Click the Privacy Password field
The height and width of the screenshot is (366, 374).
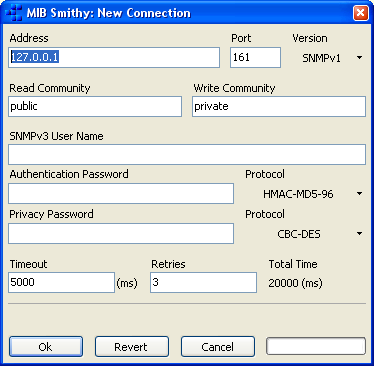pos(121,233)
